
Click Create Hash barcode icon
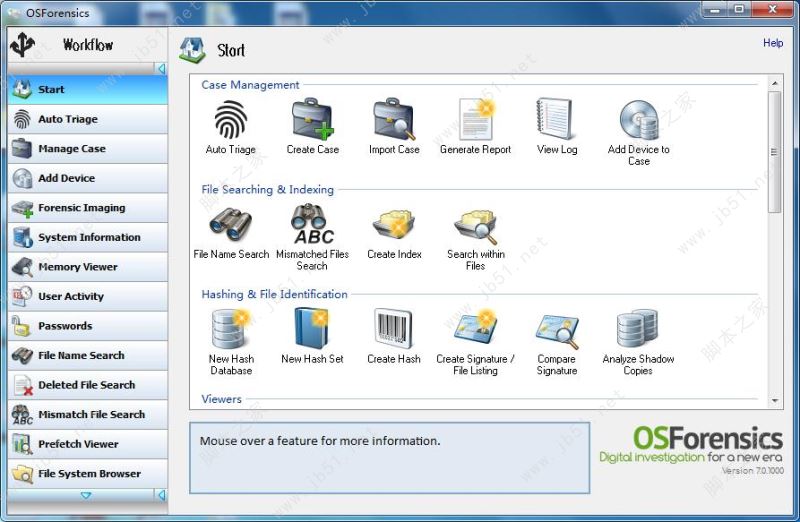[393, 328]
